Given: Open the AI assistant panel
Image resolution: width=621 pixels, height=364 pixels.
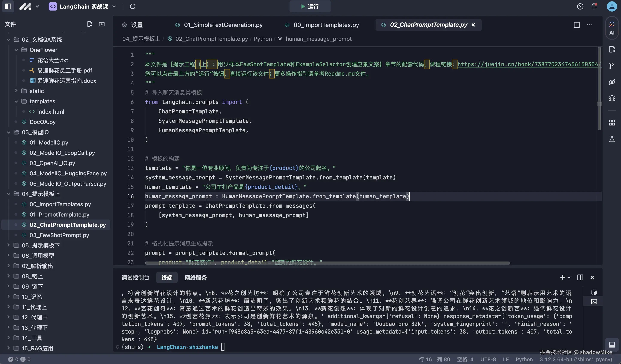Looking at the screenshot, I should (x=612, y=28).
